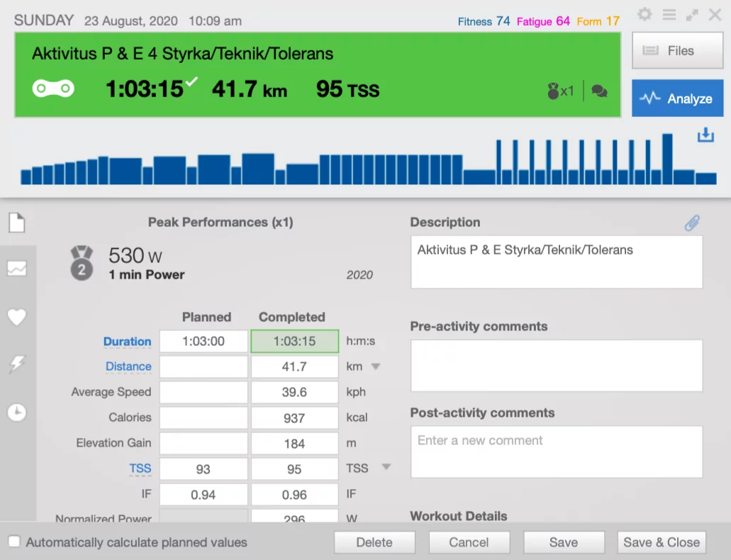The width and height of the screenshot is (731, 560).
Task: Click the Description text box
Action: point(557,262)
